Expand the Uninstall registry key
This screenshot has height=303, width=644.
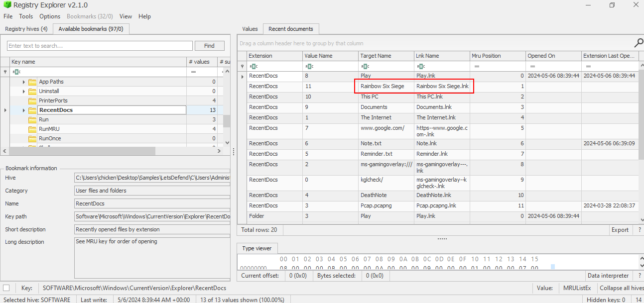(23, 91)
